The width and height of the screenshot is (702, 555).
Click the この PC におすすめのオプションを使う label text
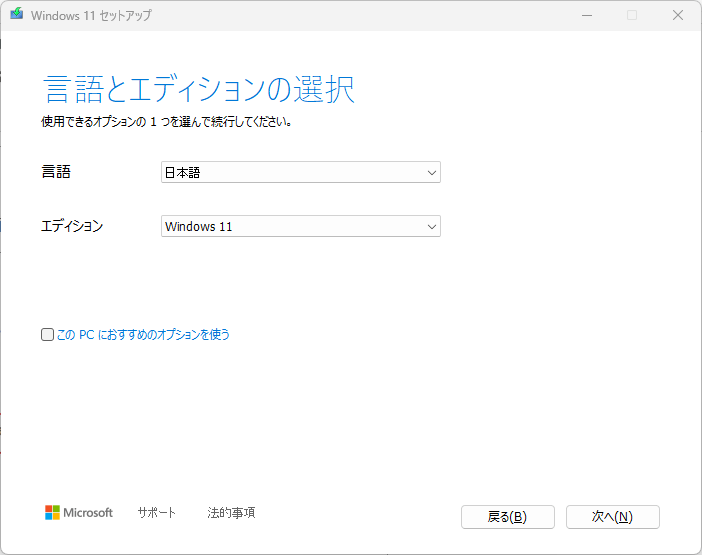(x=143, y=334)
